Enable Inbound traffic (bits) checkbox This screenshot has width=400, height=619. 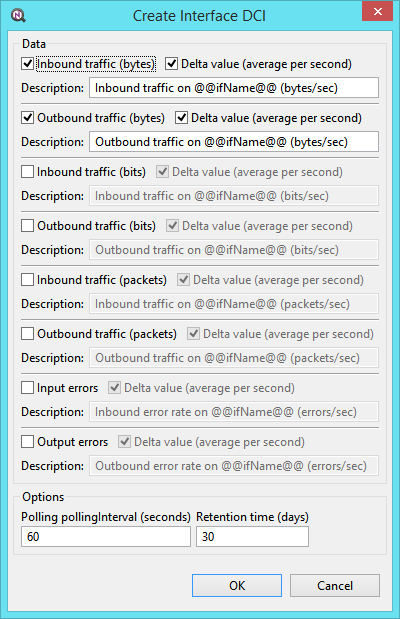[27, 172]
